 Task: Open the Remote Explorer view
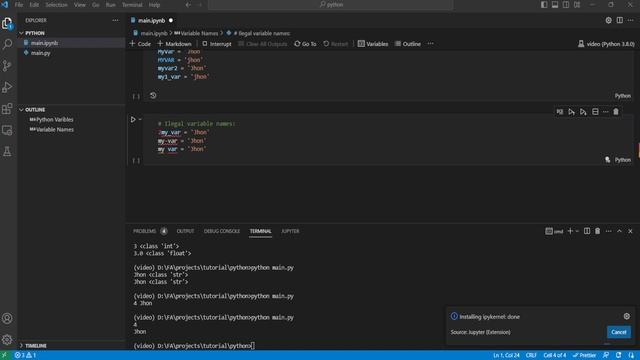(x=7, y=130)
